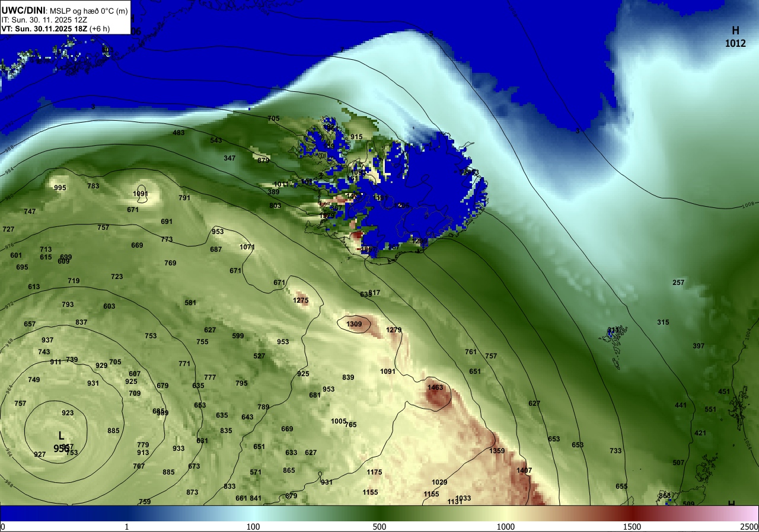Screen dimensions: 759x532
Task: Click the 1463 height value
Action: (435, 387)
